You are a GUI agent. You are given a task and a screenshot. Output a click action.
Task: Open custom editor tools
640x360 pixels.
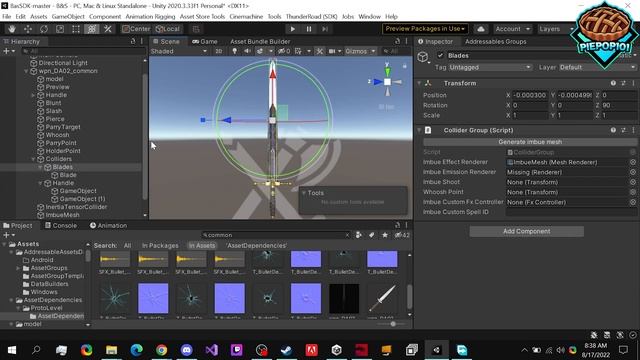click(x=107, y=29)
